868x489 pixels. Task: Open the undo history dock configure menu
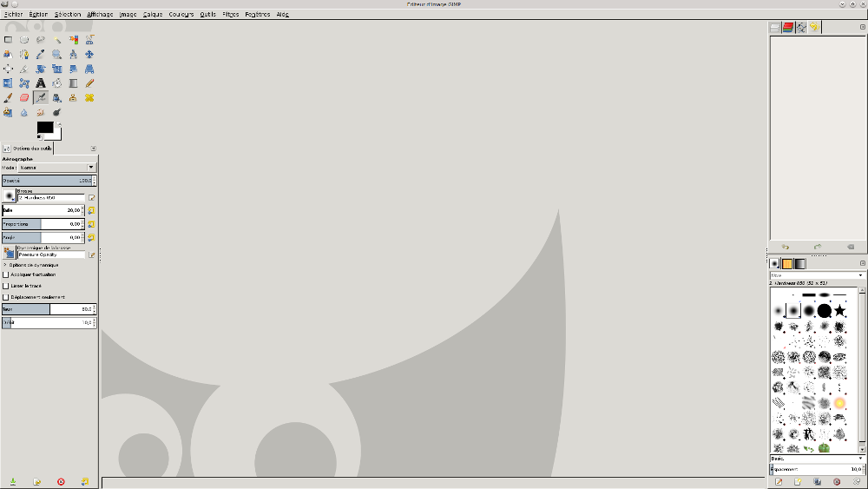(x=863, y=27)
